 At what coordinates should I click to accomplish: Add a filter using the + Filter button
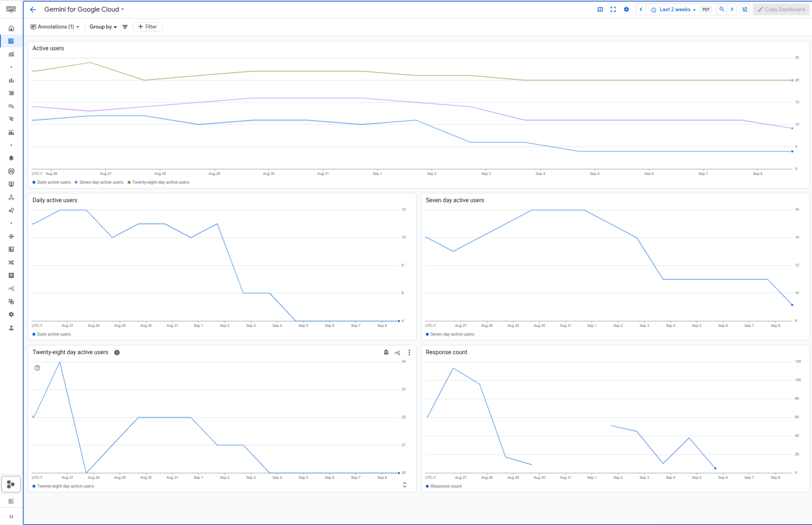pos(147,27)
